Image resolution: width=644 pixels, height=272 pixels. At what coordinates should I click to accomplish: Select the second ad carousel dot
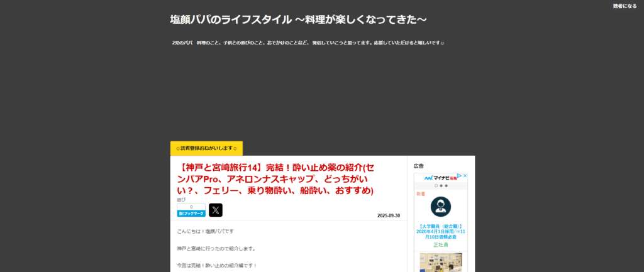[x=441, y=186]
